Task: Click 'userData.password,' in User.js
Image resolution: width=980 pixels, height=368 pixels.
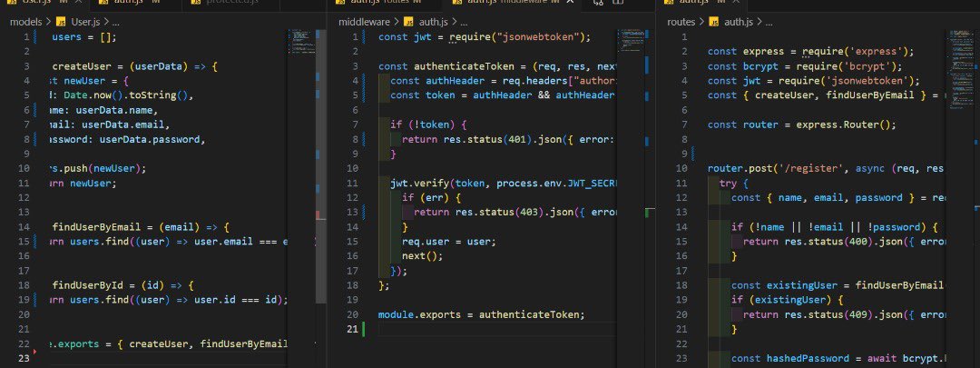Action: pyautogui.click(x=152, y=140)
